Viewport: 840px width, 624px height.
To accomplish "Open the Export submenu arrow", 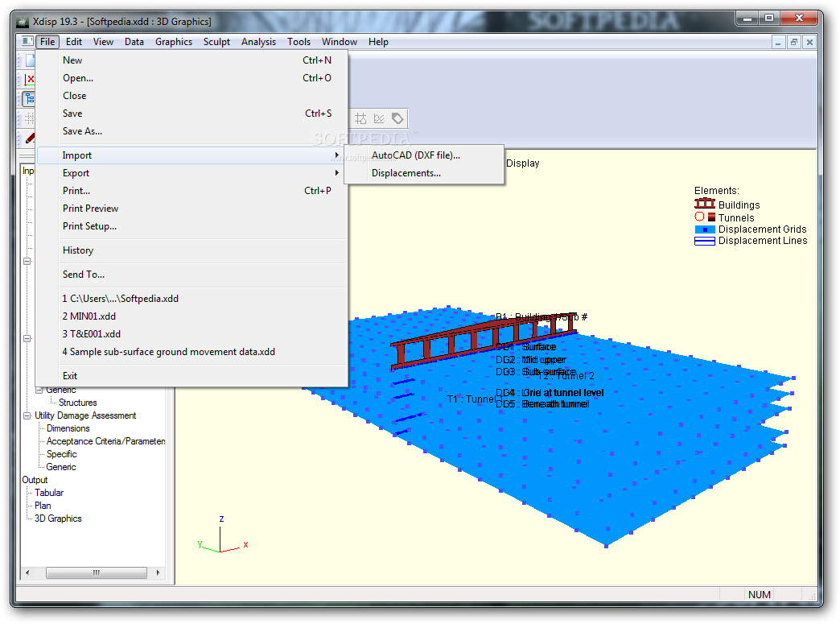I will point(337,172).
